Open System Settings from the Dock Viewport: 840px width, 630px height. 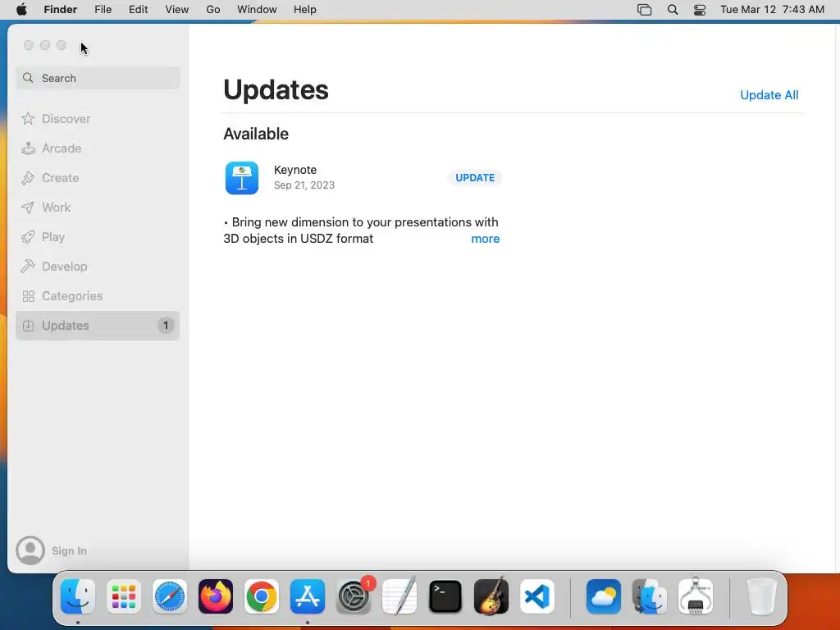pos(354,596)
